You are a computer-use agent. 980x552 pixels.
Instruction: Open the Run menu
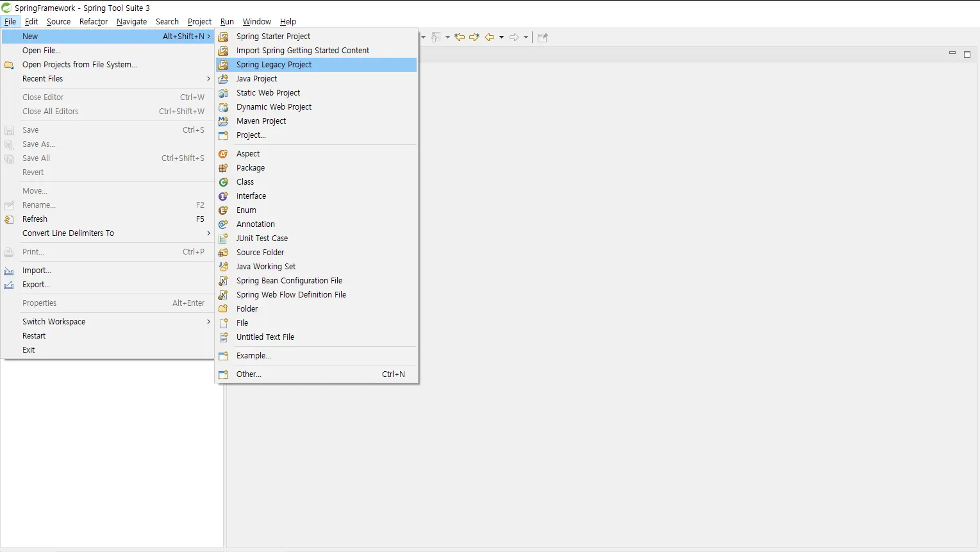(227, 22)
